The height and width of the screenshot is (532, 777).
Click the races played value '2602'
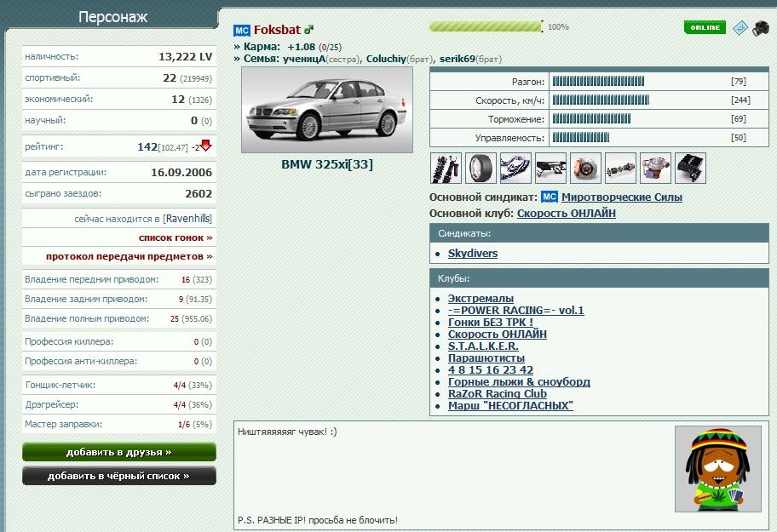199,193
